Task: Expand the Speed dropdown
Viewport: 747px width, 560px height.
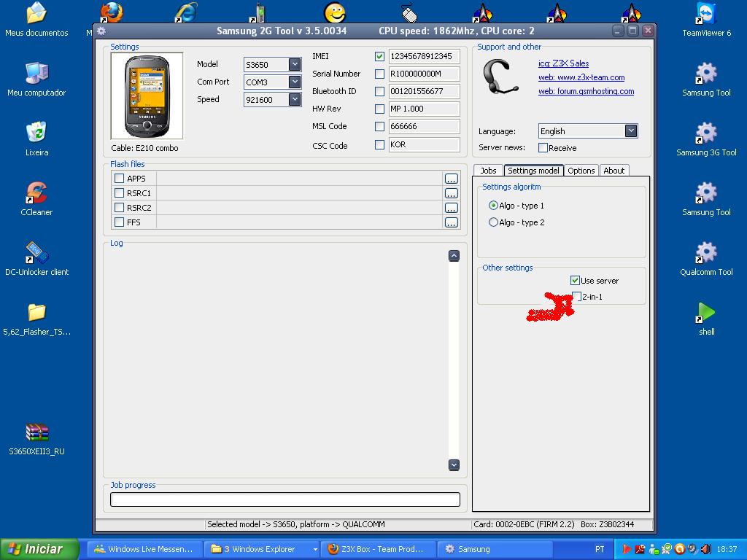Action: [295, 99]
